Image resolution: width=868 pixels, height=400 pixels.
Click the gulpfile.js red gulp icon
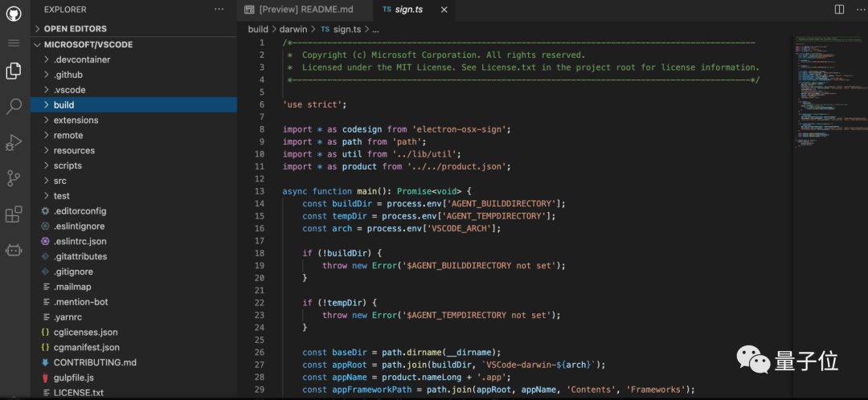point(45,378)
